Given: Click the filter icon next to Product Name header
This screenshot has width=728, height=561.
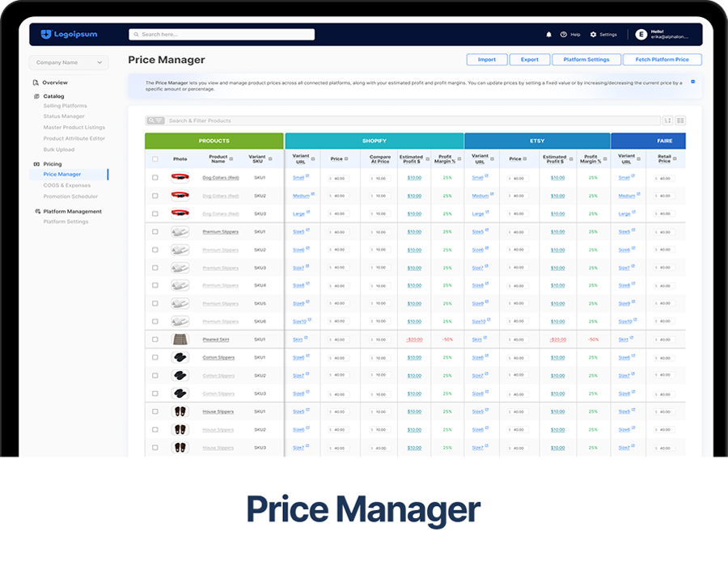Looking at the screenshot, I should tap(231, 158).
